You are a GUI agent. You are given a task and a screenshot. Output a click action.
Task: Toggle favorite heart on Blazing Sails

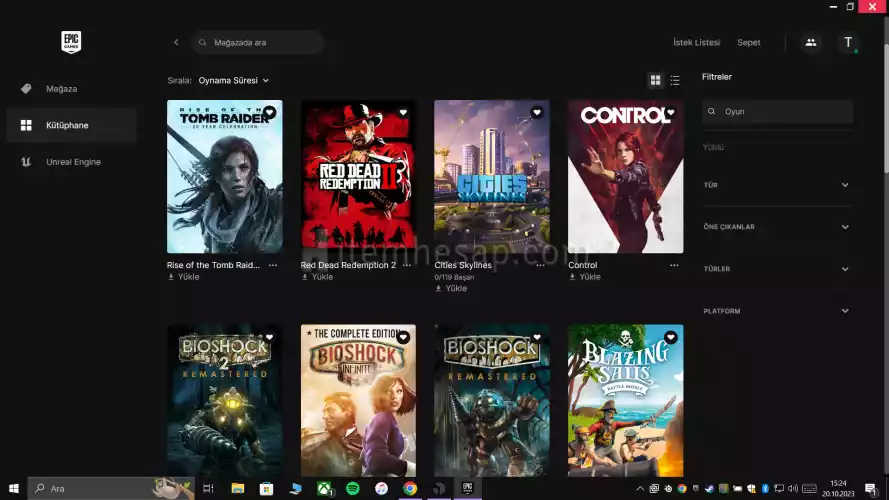671,337
